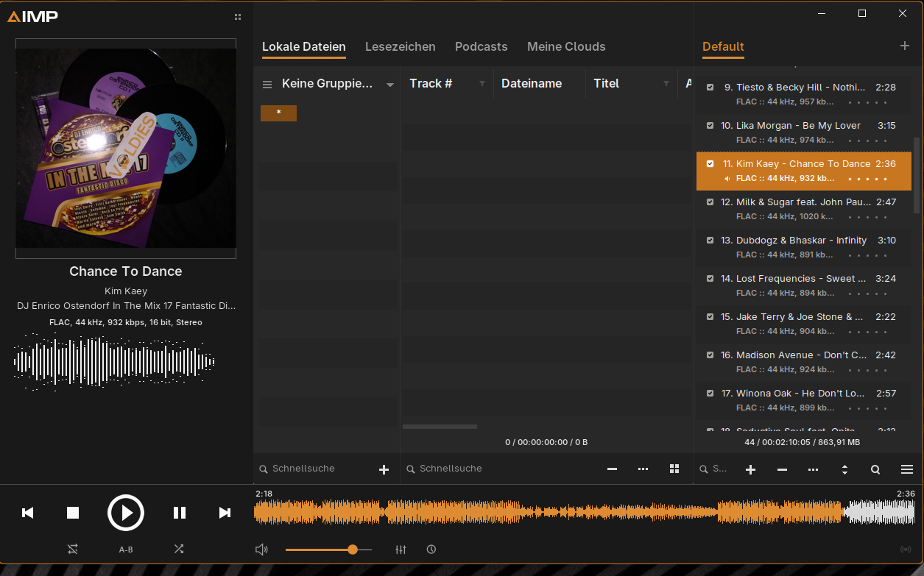Select track Jake Terry & Joe Stone

[804, 324]
